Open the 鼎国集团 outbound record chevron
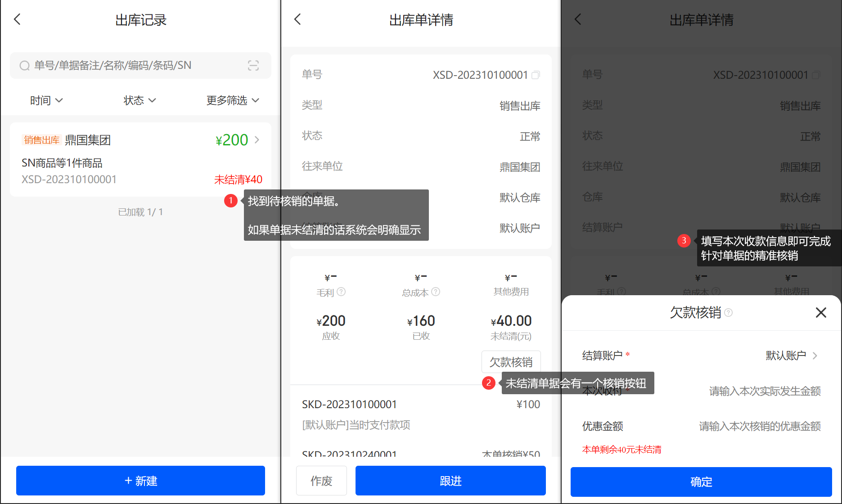842x504 pixels. (x=257, y=140)
